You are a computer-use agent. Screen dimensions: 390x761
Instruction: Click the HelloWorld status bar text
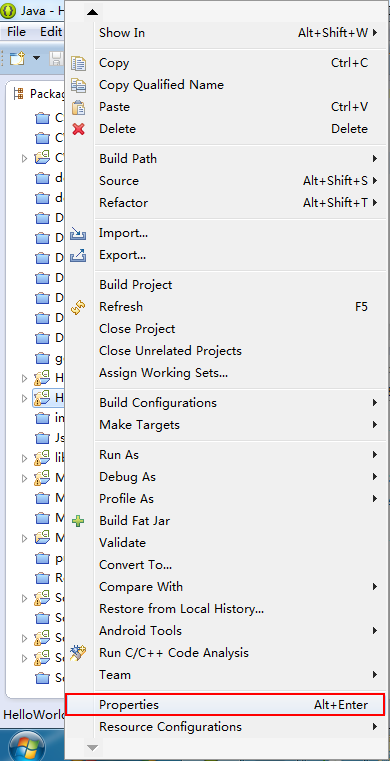pyautogui.click(x=34, y=715)
